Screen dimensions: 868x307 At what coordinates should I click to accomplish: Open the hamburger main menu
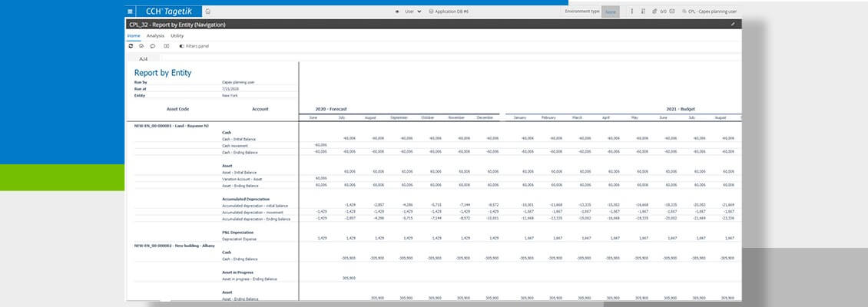[130, 12]
